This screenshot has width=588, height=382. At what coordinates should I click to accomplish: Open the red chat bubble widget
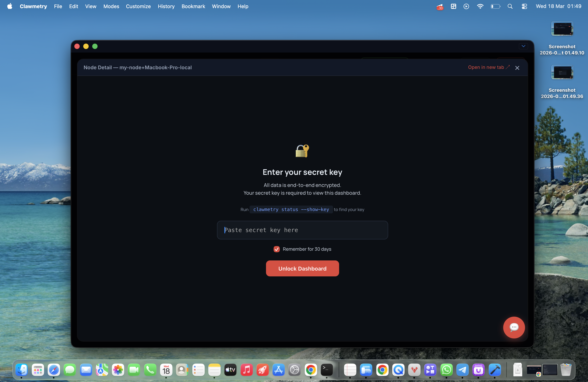[x=514, y=327]
